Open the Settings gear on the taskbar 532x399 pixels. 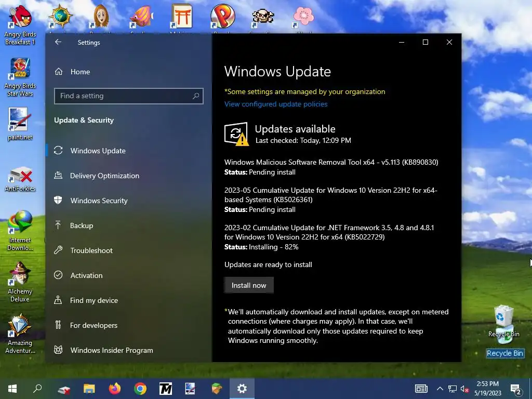(242, 389)
